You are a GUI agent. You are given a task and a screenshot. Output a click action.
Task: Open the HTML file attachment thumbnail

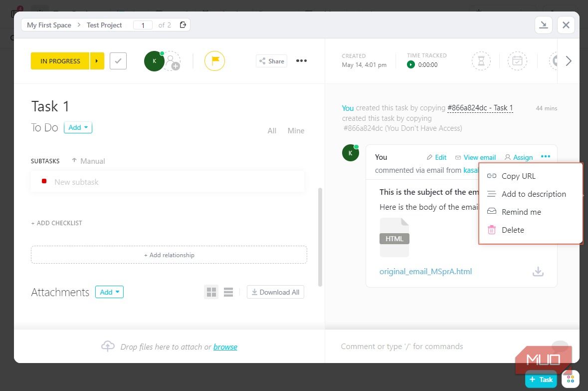pyautogui.click(x=394, y=237)
